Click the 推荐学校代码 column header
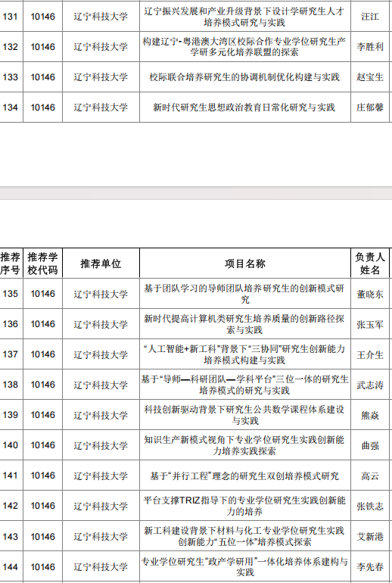392x583 pixels. [x=42, y=263]
